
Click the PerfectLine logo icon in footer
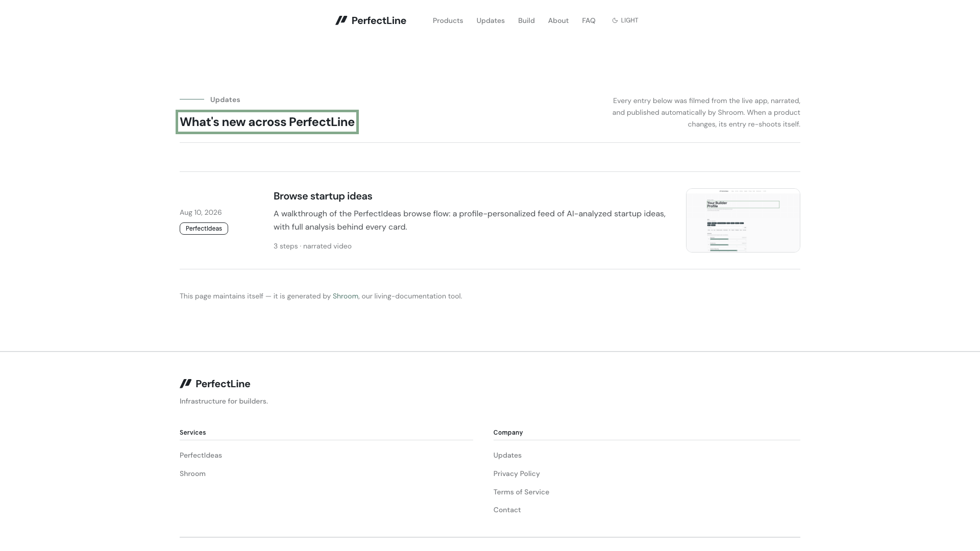click(185, 384)
